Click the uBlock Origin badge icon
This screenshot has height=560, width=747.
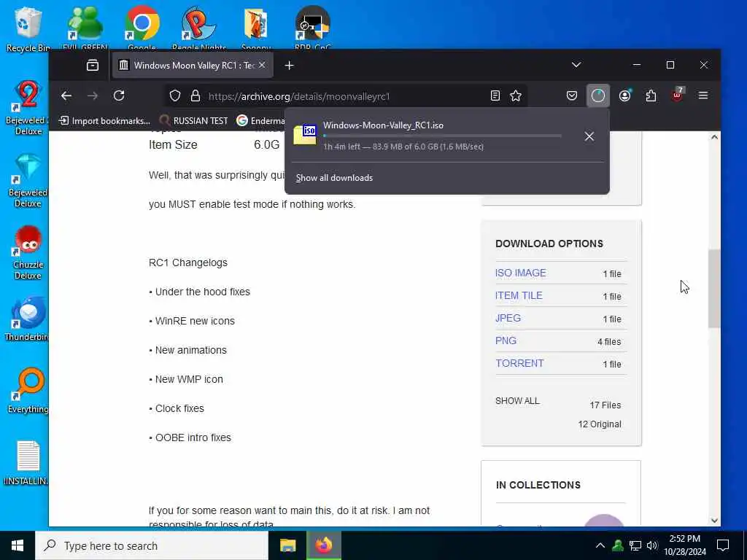point(677,95)
